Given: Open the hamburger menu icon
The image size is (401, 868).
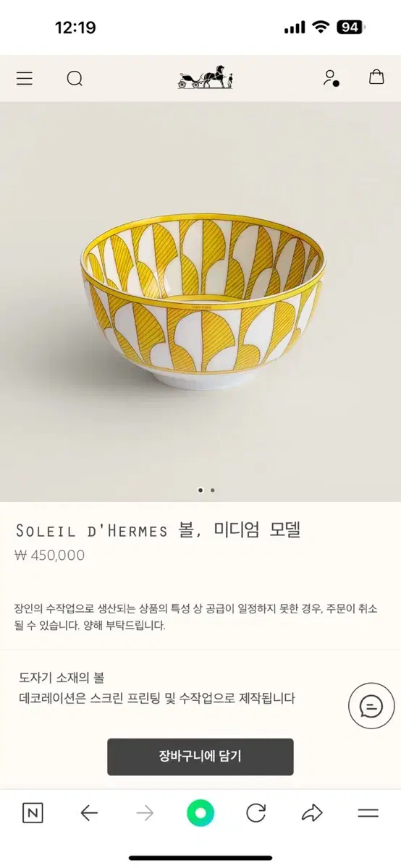Looking at the screenshot, I should click(x=25, y=78).
